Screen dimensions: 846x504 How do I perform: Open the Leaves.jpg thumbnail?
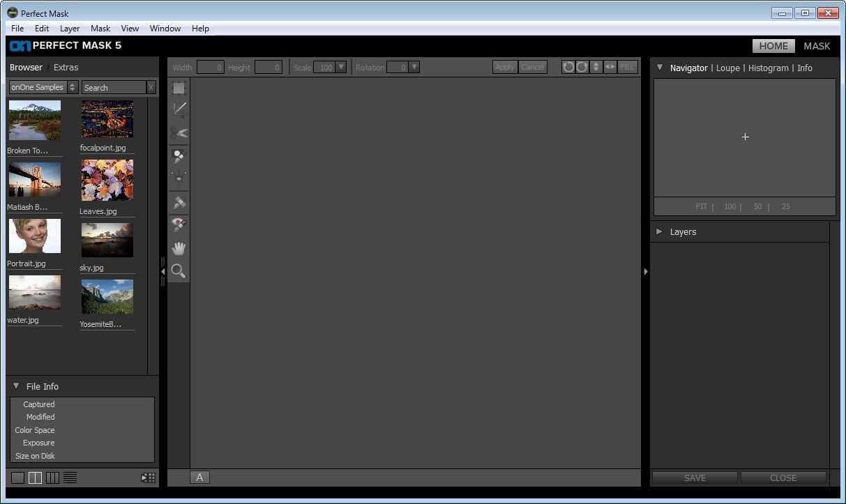click(x=107, y=180)
